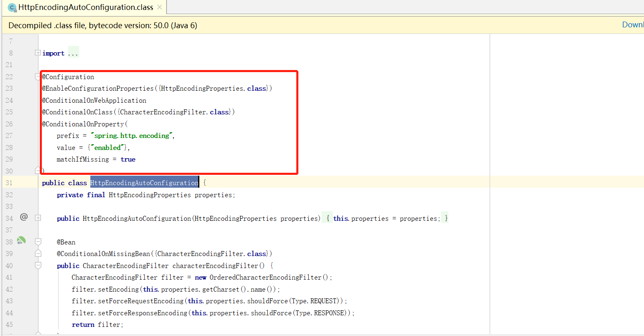This screenshot has width=644, height=336.
Task: Collapse the fold marker at line 30
Action: [38, 170]
